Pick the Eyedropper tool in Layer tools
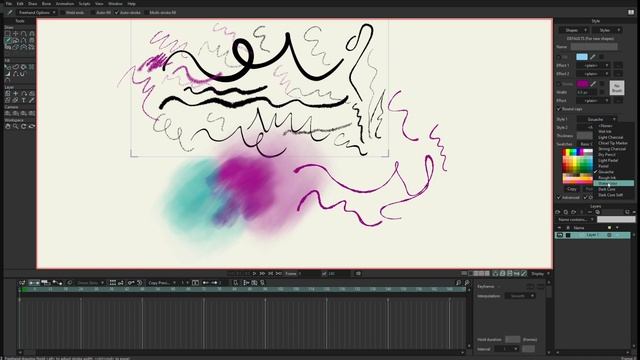This screenshot has width=640, height=360. click(31, 100)
